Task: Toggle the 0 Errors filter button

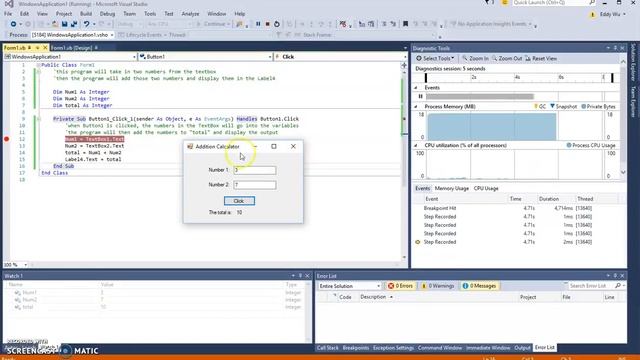Action: tap(400, 286)
